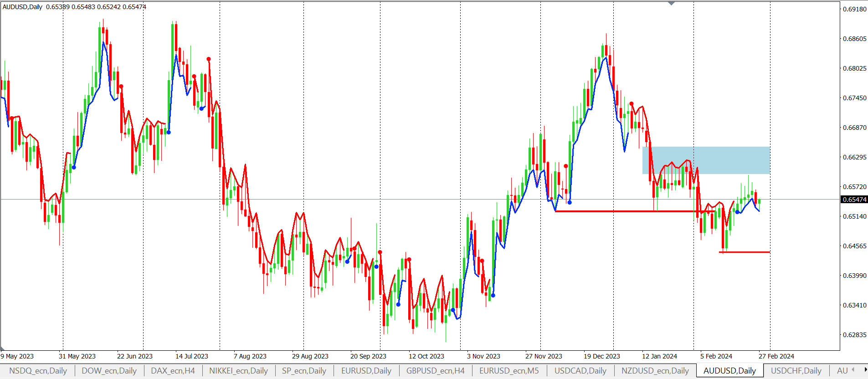Screen dimensions: 868x379
Task: Click the 0.62835 price axis label
Action: (x=855, y=335)
